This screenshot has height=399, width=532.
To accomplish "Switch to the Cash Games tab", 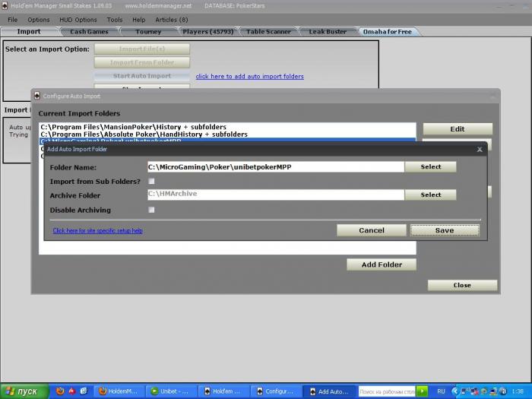I will pos(89,32).
